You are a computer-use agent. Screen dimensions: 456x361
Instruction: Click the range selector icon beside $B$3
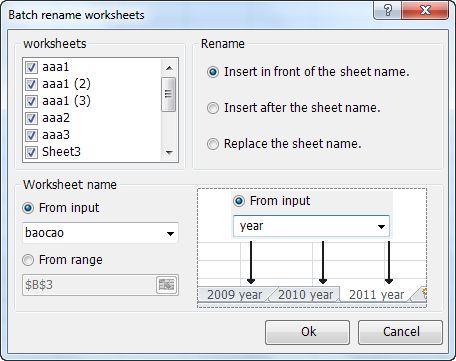166,285
